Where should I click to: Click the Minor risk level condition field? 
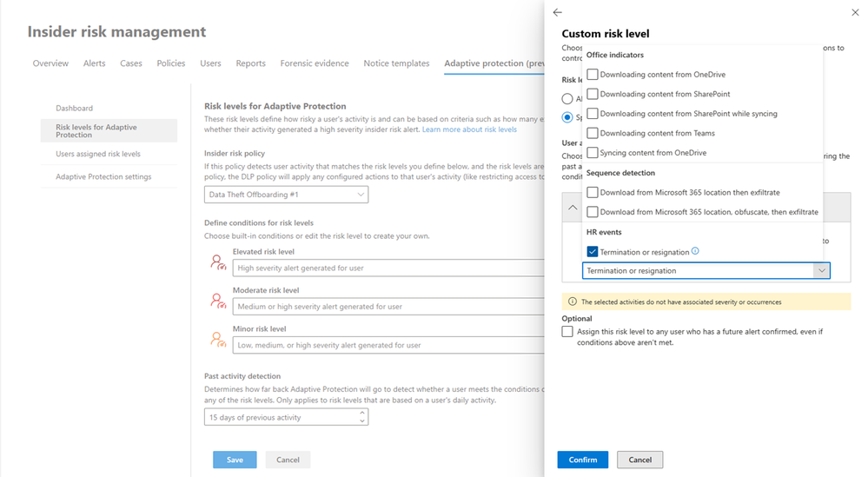click(x=388, y=345)
